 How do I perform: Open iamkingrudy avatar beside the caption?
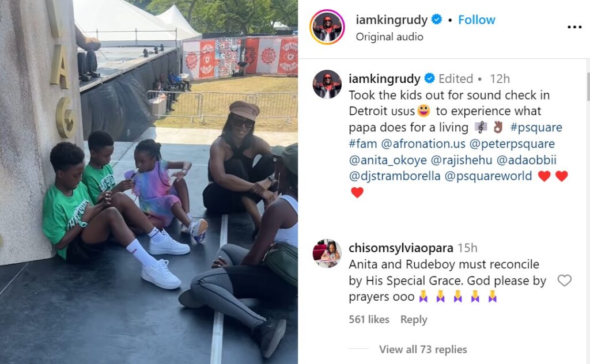pos(327,84)
